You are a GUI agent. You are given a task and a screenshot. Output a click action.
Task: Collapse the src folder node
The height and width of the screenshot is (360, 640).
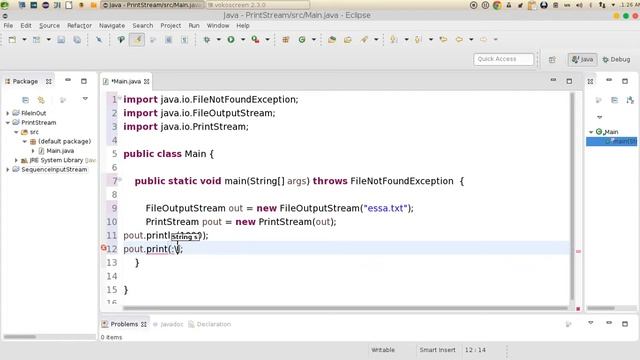tap(16, 132)
